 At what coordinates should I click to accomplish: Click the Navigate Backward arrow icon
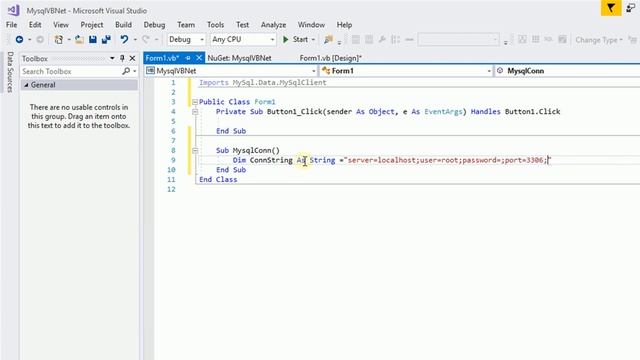(19, 40)
